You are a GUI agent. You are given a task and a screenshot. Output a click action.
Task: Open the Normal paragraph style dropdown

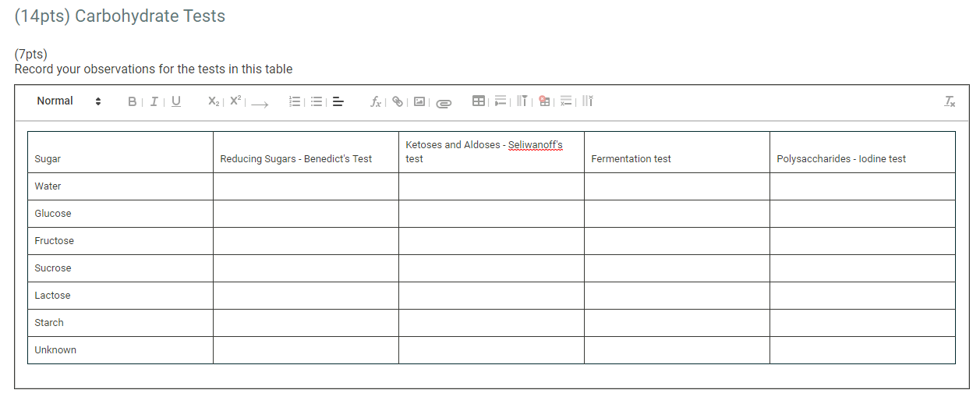click(x=69, y=101)
